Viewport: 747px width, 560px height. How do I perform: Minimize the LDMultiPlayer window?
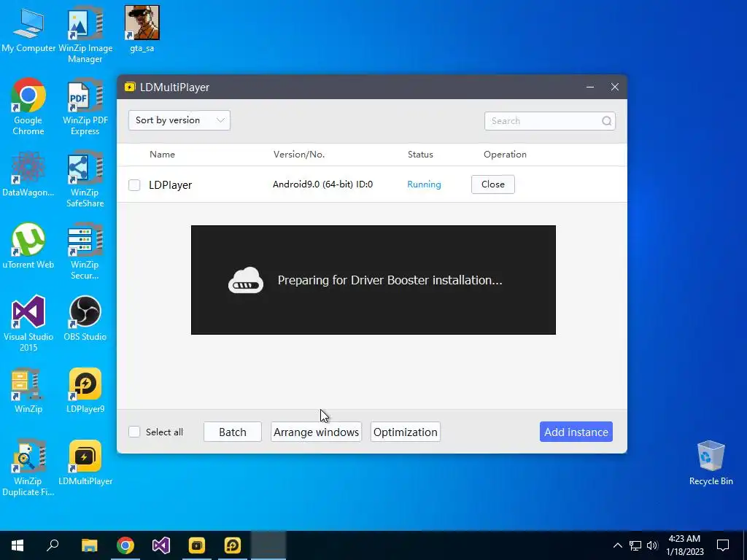tap(589, 87)
